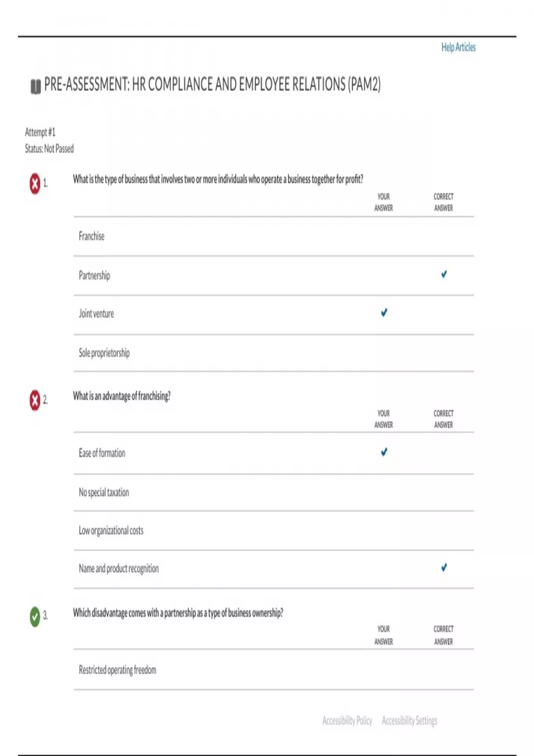Click your answer checkmark beside Ease of formation
Image resolution: width=534 pixels, height=756 pixels.
click(384, 452)
